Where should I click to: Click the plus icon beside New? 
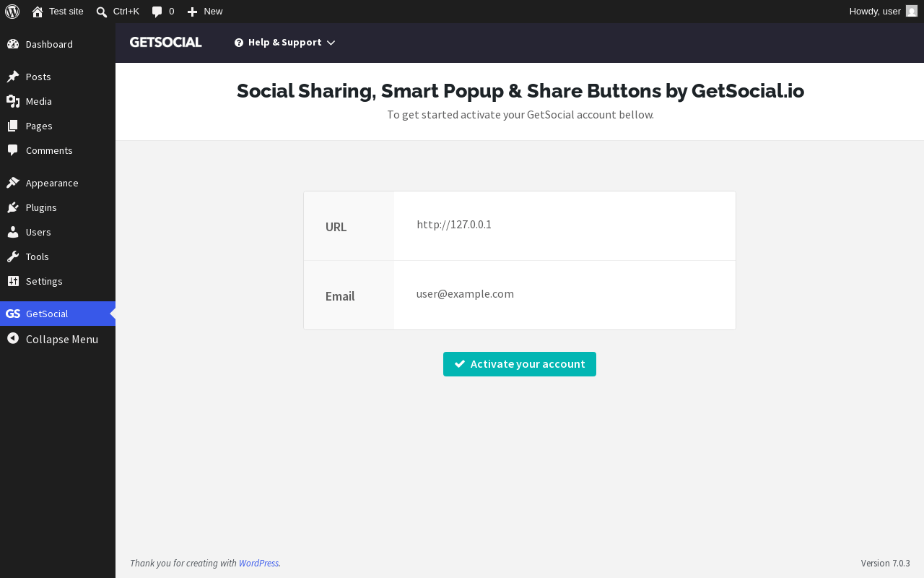click(193, 12)
